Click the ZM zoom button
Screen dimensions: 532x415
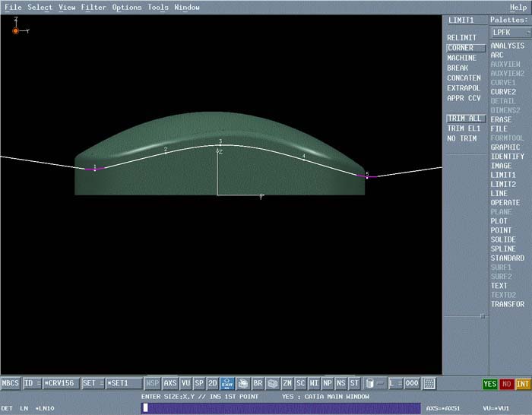[x=287, y=384]
